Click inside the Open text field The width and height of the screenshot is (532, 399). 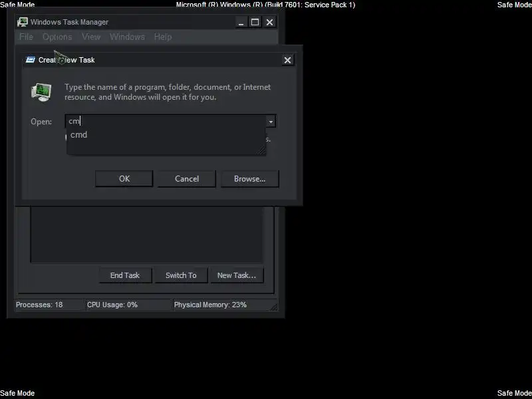[166, 121]
